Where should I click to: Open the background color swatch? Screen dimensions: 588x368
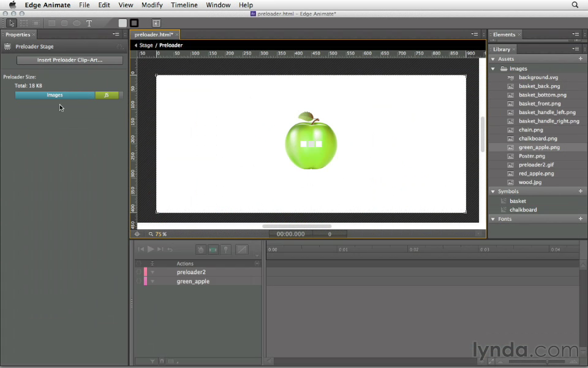(123, 23)
